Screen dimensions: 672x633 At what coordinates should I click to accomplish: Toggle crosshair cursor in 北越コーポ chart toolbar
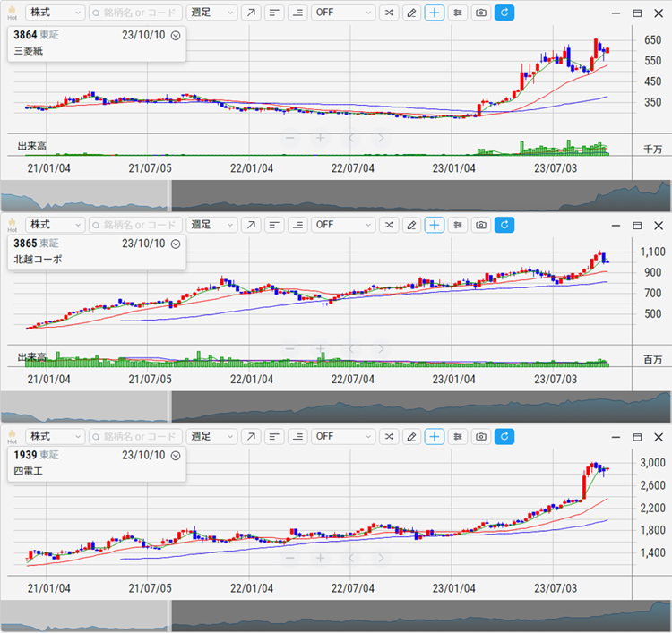(435, 225)
